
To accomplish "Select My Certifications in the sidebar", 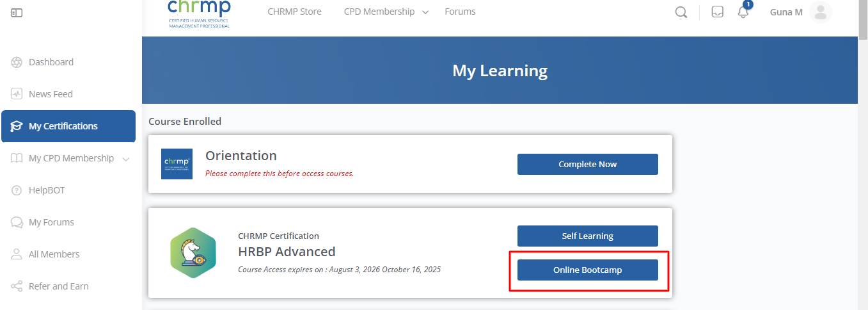I will (68, 126).
